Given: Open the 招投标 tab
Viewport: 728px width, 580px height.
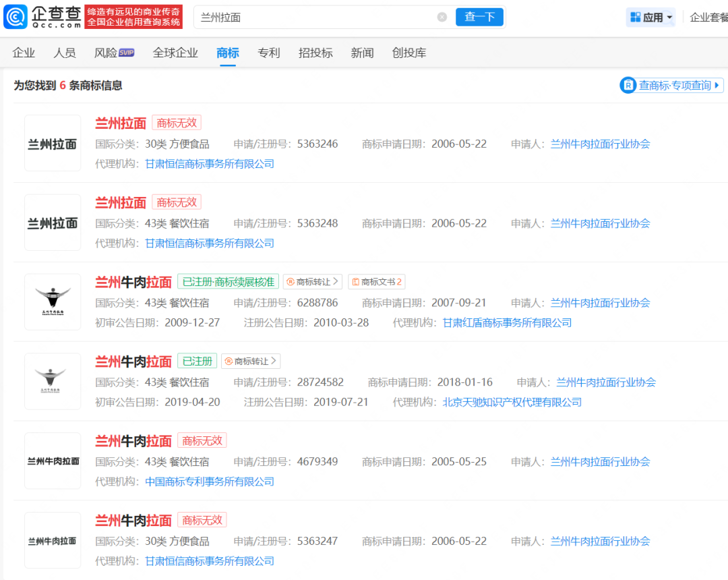Looking at the screenshot, I should point(315,53).
